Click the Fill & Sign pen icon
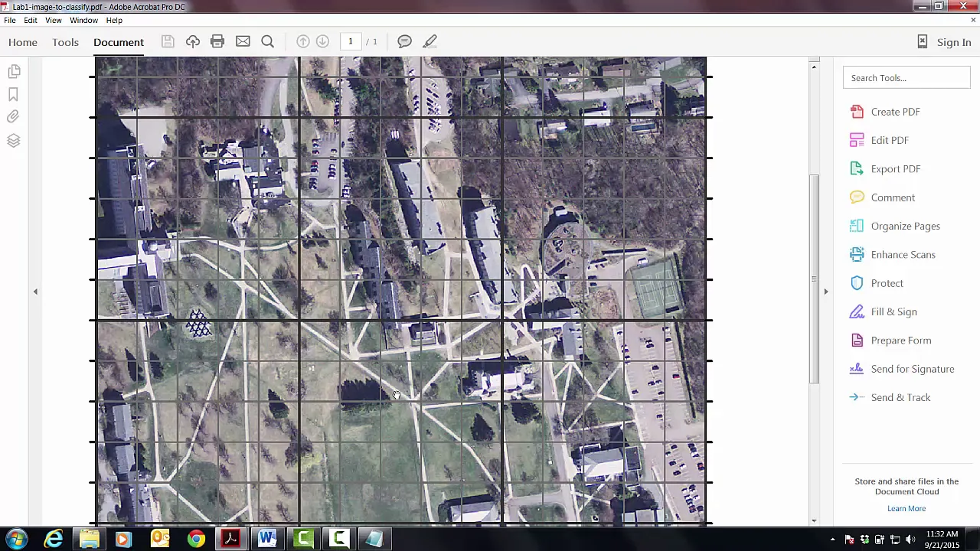The width and height of the screenshot is (980, 551). click(857, 311)
